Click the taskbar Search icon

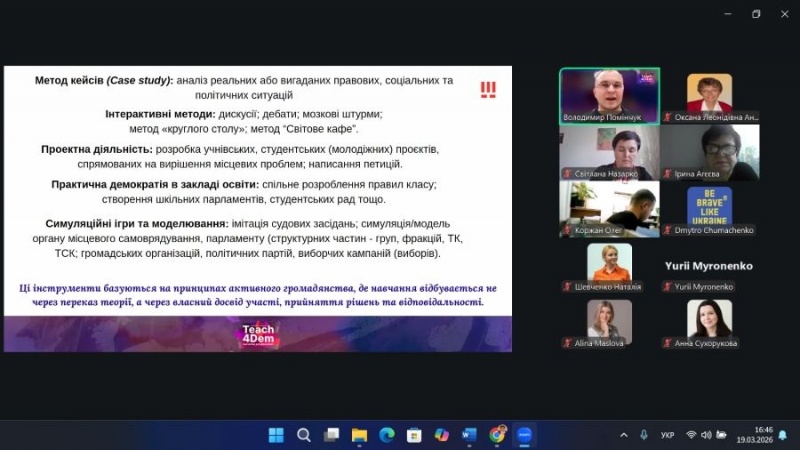tap(304, 435)
